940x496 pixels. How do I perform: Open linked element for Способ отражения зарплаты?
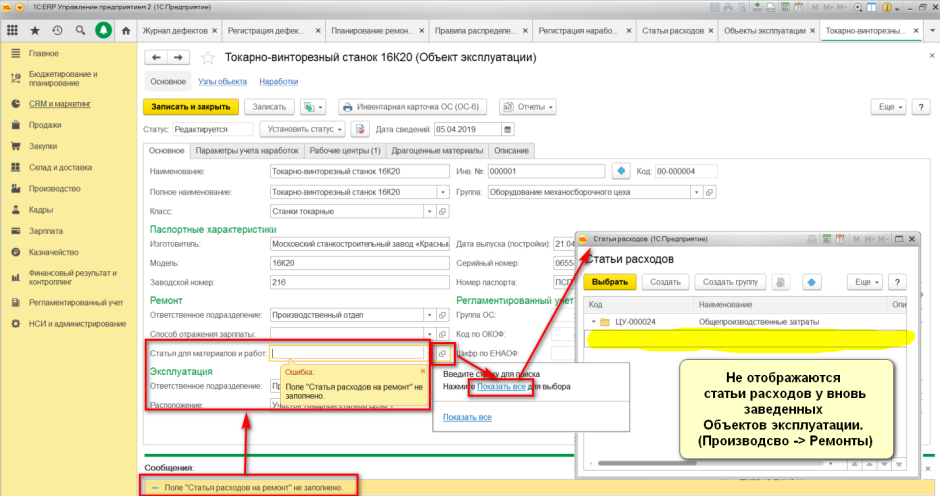(442, 334)
